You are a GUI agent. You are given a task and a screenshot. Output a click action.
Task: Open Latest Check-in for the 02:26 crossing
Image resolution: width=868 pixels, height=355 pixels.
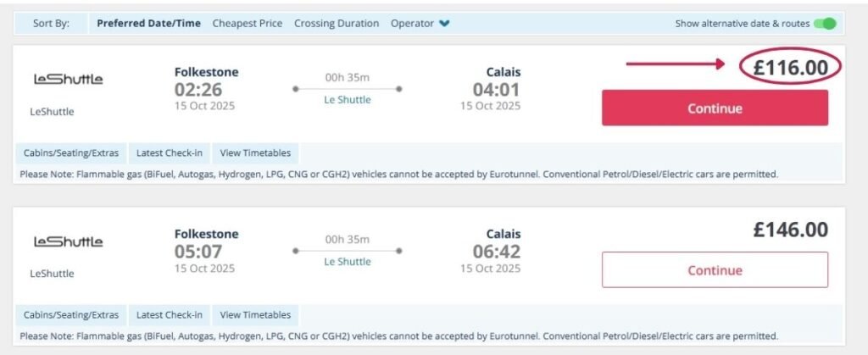point(169,153)
